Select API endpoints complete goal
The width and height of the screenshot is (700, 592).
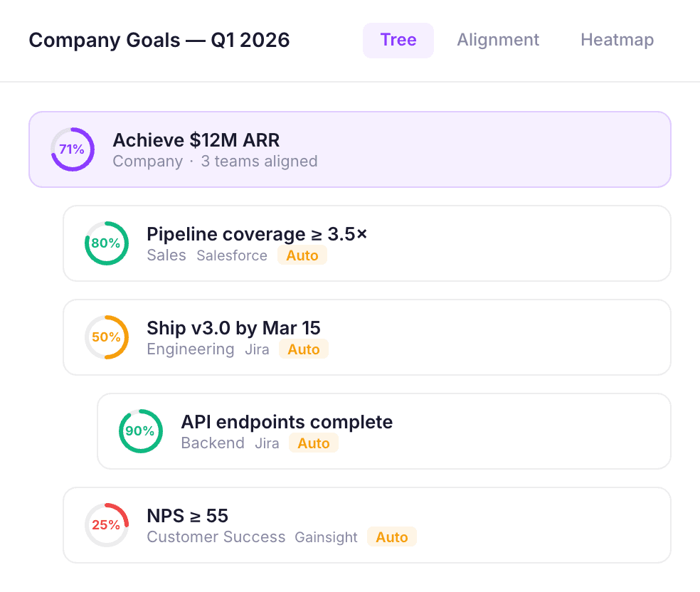(x=287, y=422)
